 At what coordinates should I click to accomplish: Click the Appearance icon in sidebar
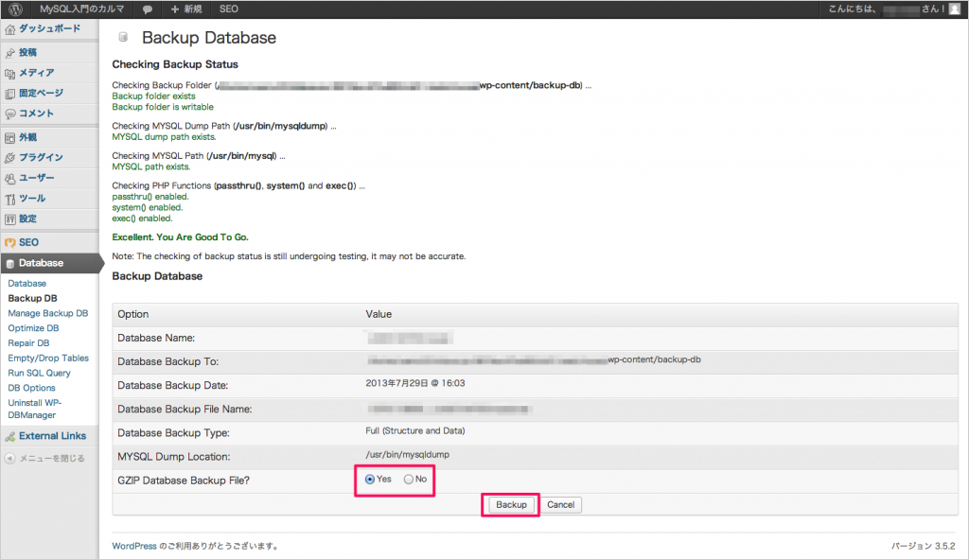9,138
